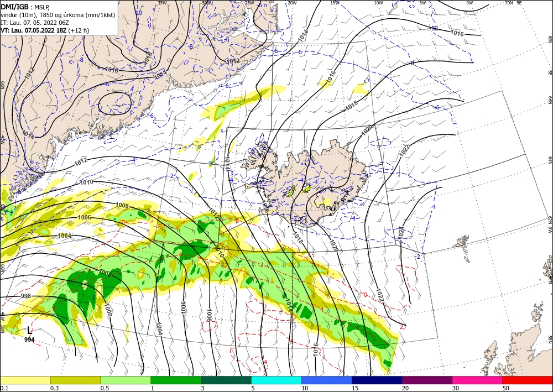The width and height of the screenshot is (553, 392).
Task: Click the '1002' isobar label
Action: tap(105, 273)
